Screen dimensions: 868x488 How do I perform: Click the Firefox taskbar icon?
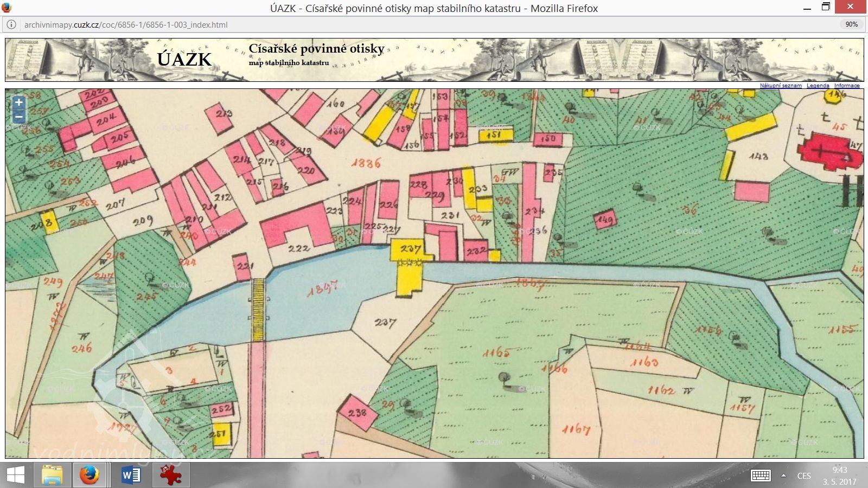pyautogui.click(x=90, y=476)
